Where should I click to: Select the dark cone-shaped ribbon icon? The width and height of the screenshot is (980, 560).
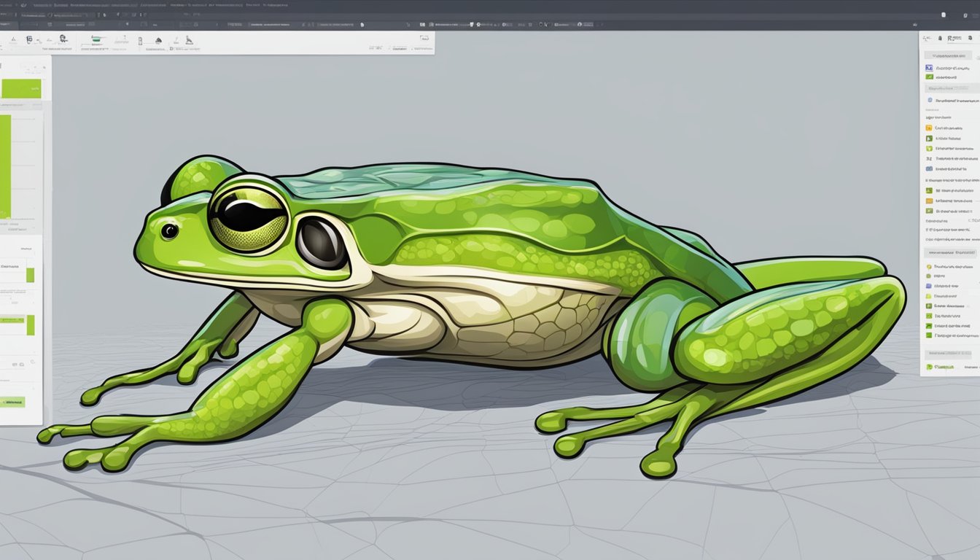coord(158,41)
